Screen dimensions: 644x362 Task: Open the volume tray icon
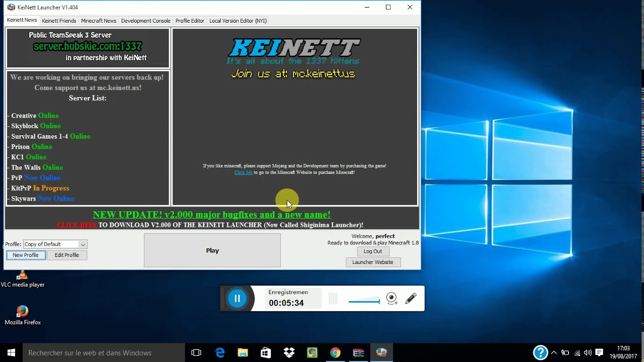(x=588, y=353)
